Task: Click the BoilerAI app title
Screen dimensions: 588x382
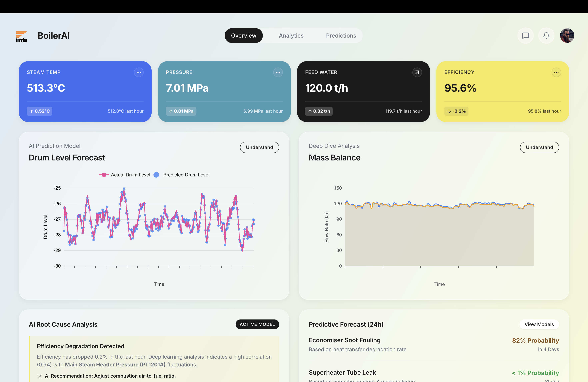Action: point(54,36)
